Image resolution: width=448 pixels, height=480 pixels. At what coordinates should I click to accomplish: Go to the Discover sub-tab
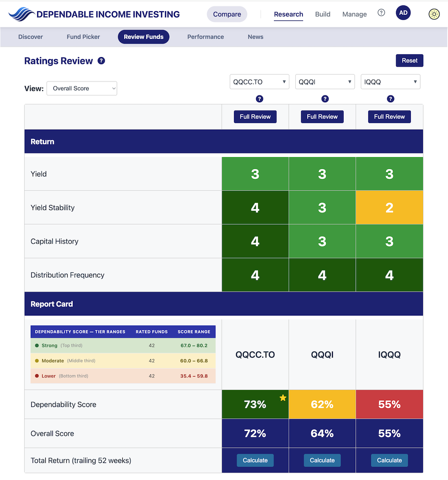coord(30,37)
